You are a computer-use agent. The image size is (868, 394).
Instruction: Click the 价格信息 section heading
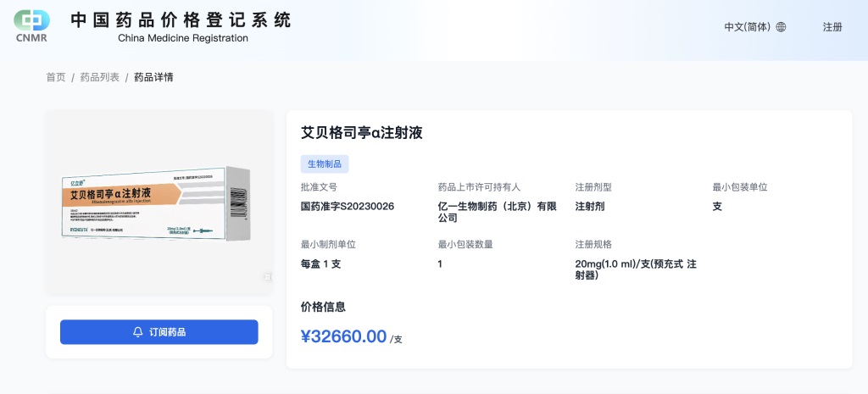point(323,307)
